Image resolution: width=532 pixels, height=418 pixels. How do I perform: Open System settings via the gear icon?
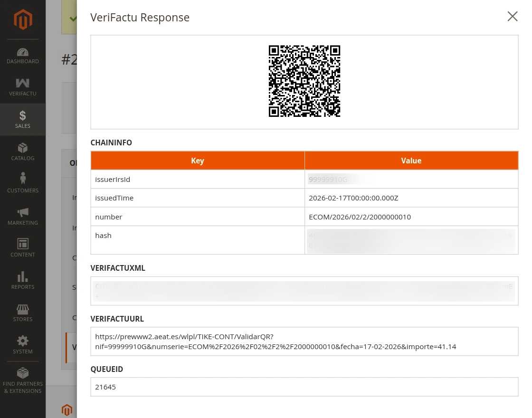click(x=22, y=345)
